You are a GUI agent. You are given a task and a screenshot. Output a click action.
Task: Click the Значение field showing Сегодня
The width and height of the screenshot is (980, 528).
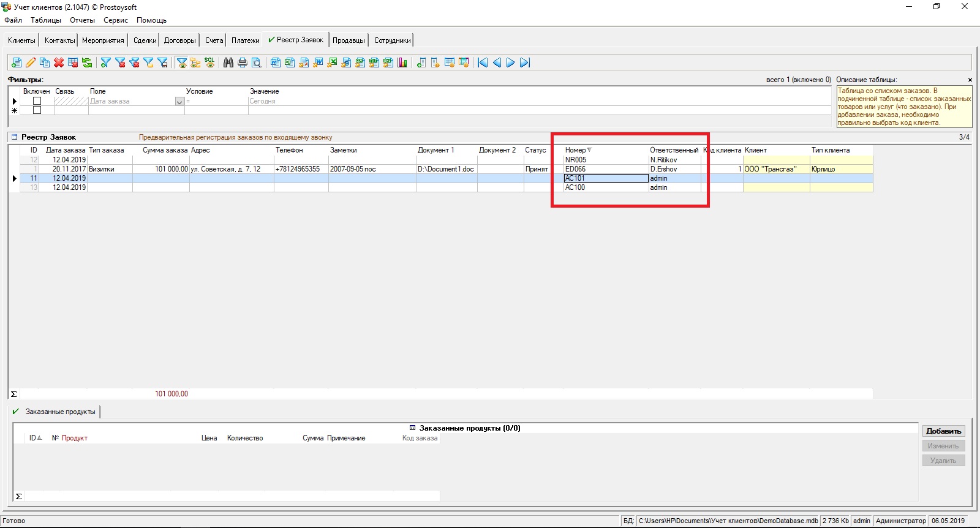(539, 101)
